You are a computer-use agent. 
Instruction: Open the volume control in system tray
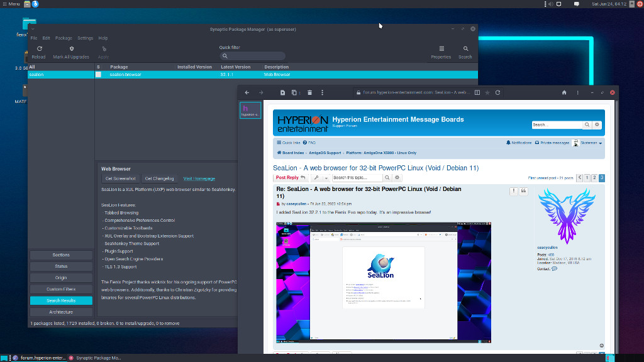(x=551, y=4)
